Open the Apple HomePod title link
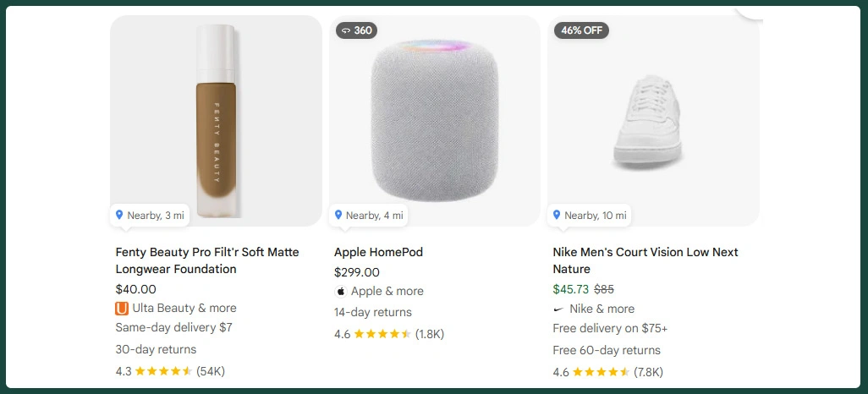Screen dimensions: 868x394 point(378,252)
